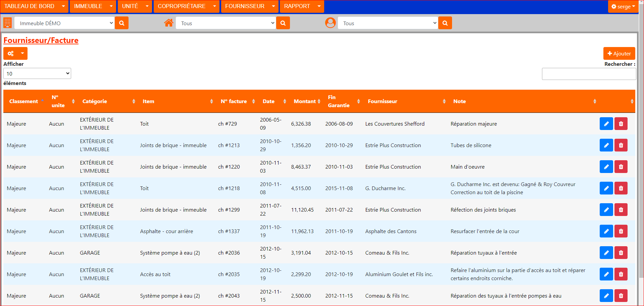Click the Rechercher search input field
Viewport: 644px width, 306px height.
589,74
